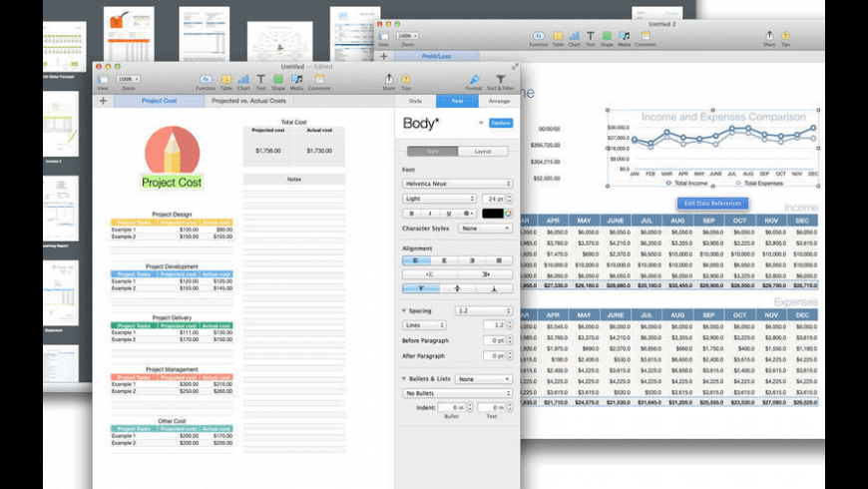
Task: Open the Character Styles dropdown
Action: (x=485, y=229)
